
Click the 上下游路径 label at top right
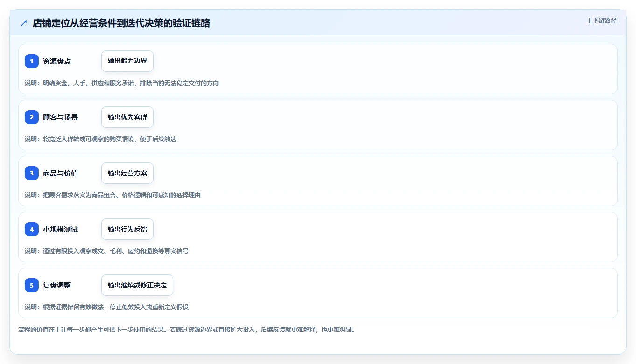point(601,21)
